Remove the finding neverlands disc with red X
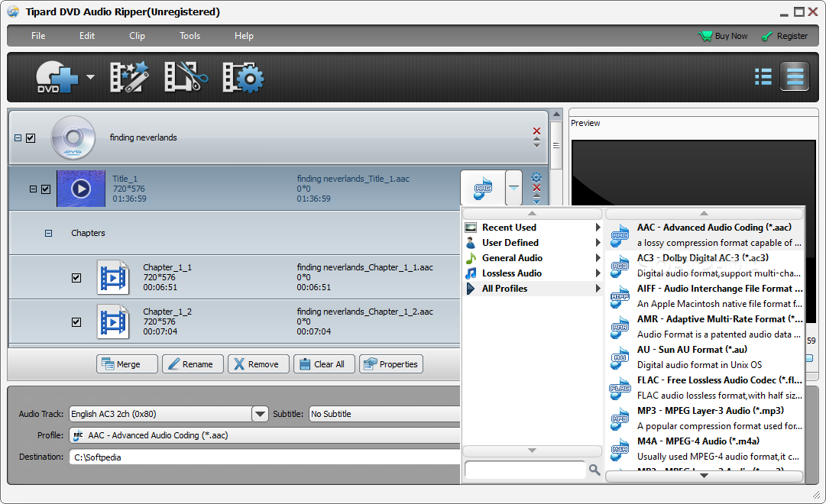 (x=537, y=131)
